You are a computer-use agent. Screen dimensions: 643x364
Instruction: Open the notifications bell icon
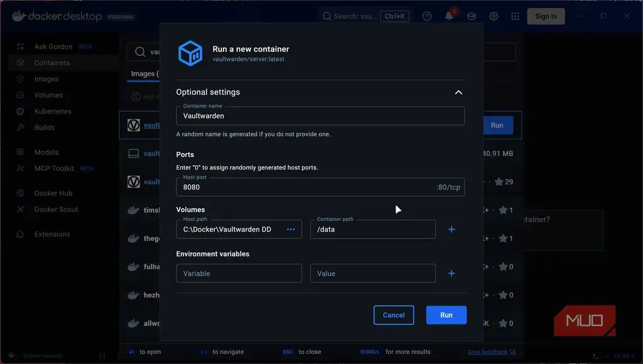pyautogui.click(x=450, y=16)
